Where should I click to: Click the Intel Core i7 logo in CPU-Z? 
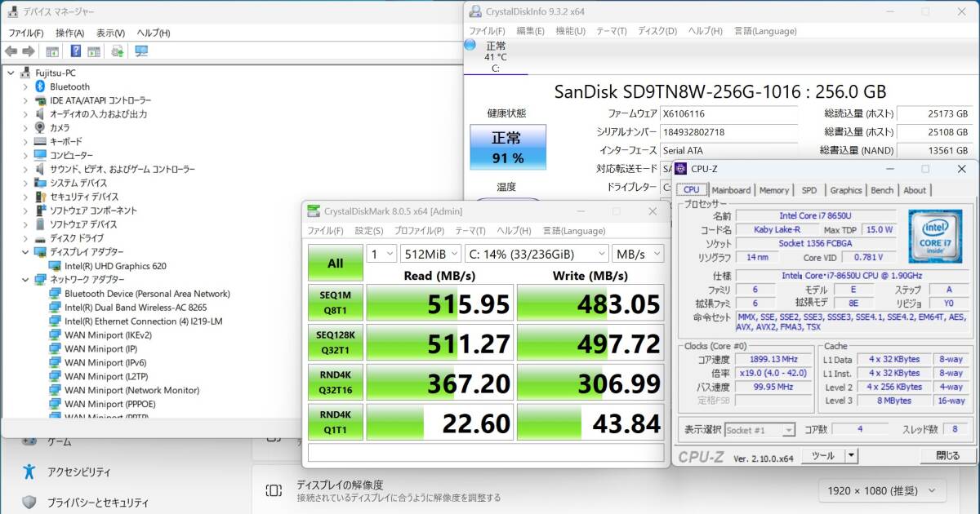click(934, 236)
